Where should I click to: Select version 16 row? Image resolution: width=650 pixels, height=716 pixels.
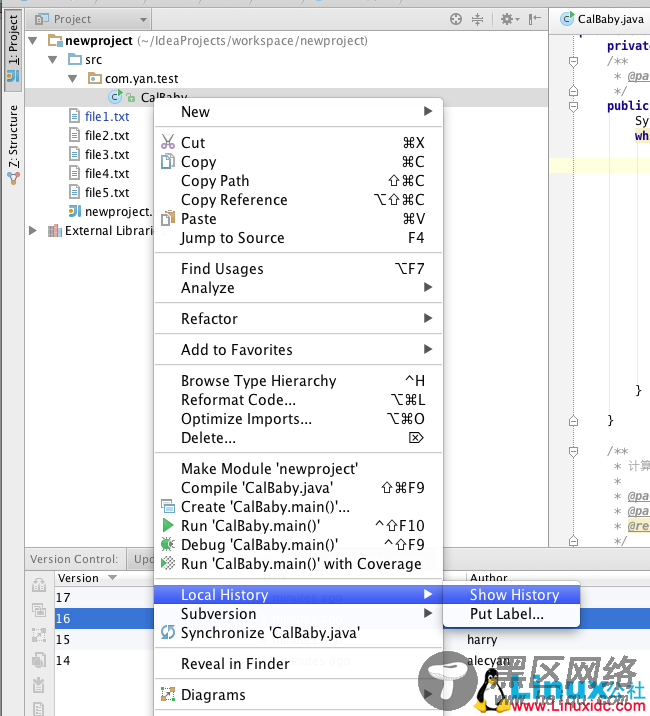coord(104,618)
